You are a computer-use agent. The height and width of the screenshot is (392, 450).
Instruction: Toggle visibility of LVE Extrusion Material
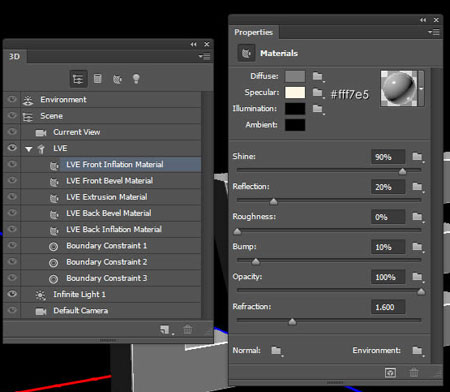[12, 196]
